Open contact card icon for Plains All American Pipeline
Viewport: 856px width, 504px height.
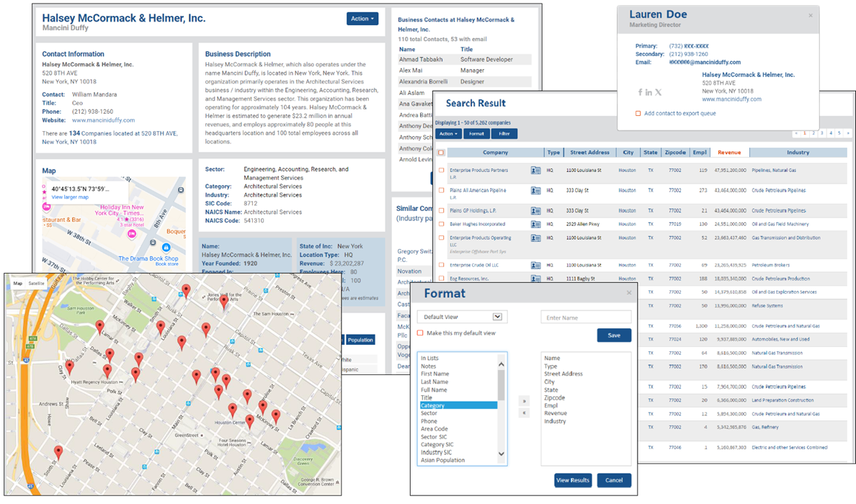[535, 190]
